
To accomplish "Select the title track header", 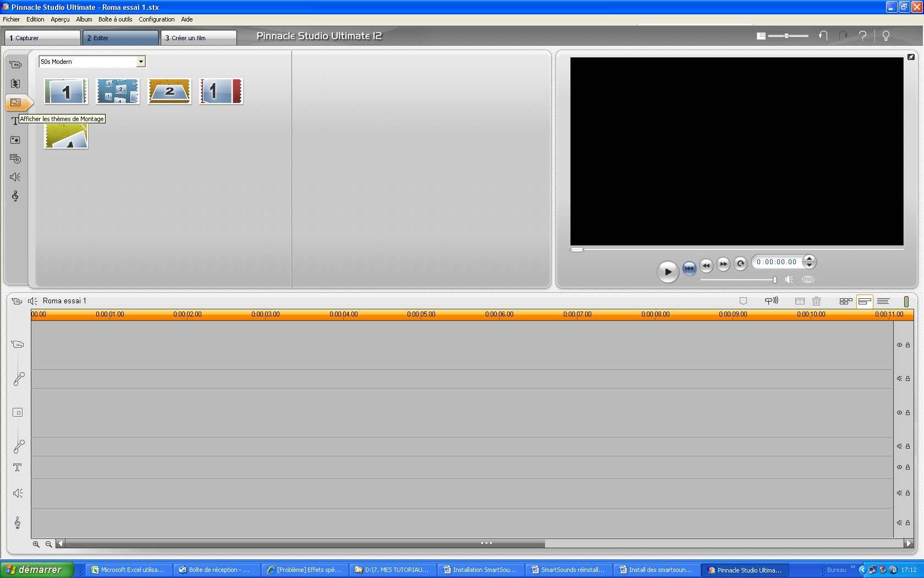I will pyautogui.click(x=18, y=467).
